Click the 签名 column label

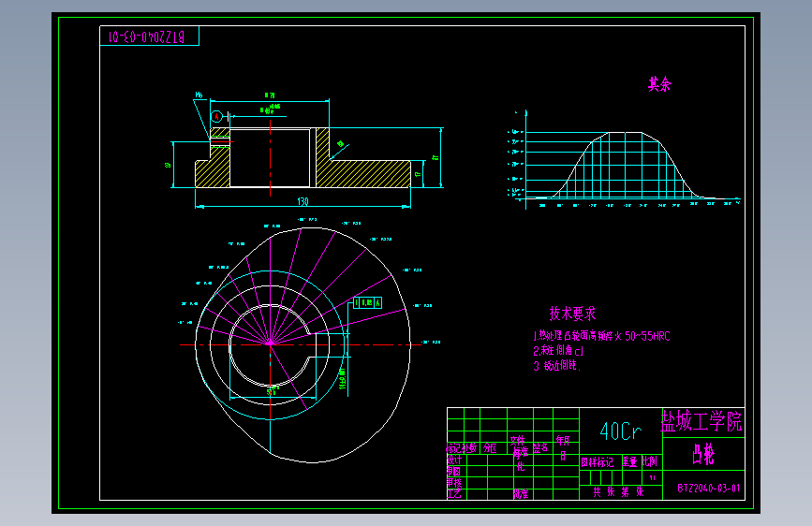(x=540, y=447)
